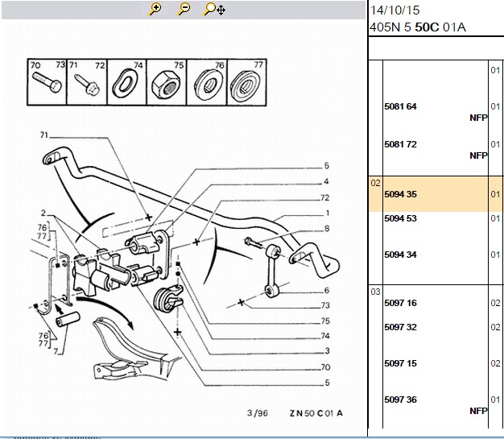The image size is (504, 439).
Task: Open part number 5097 36
Action: click(400, 400)
